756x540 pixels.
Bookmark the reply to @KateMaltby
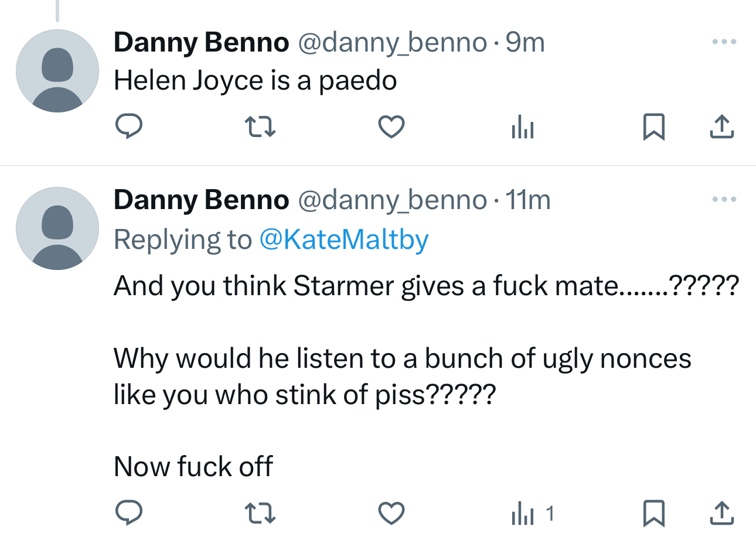653,513
